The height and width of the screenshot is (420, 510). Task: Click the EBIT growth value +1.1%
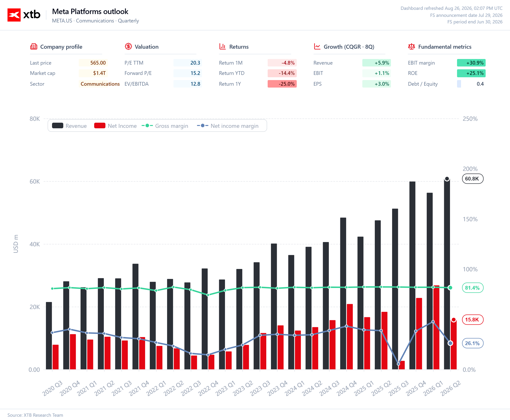377,73
